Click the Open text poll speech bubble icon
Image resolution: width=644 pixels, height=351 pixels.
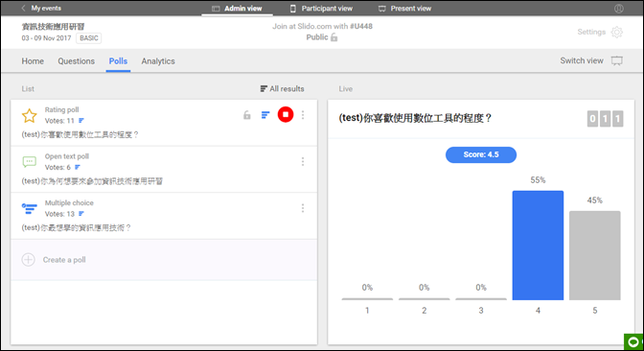29,162
